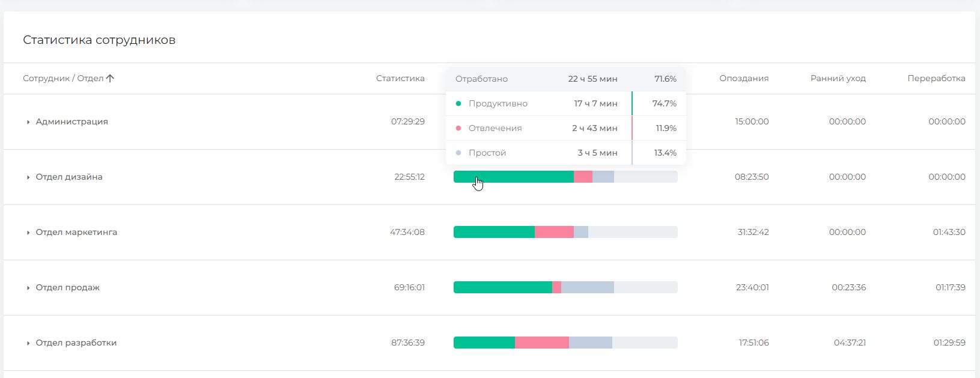
Task: Click Отдел разработки early leave value 04:37:21
Action: click(850, 343)
